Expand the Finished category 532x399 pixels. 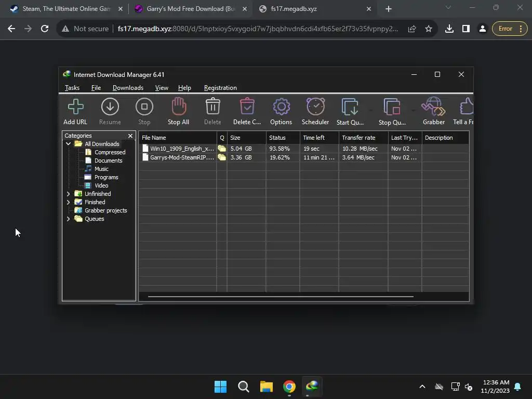click(x=68, y=202)
